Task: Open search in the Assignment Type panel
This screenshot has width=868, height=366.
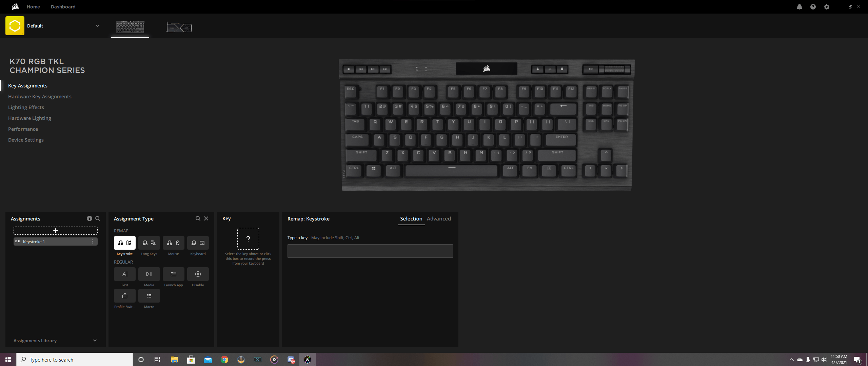Action: click(198, 218)
